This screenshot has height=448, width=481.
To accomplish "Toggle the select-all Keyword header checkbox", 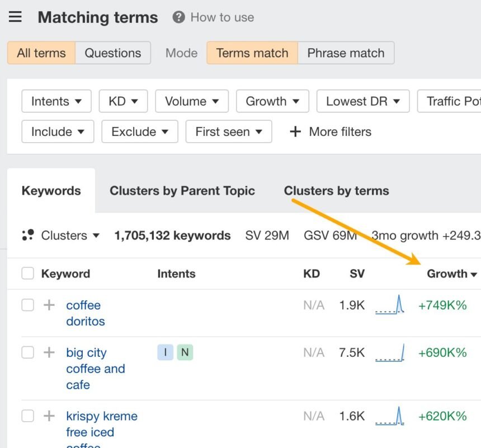I will click(x=27, y=273).
